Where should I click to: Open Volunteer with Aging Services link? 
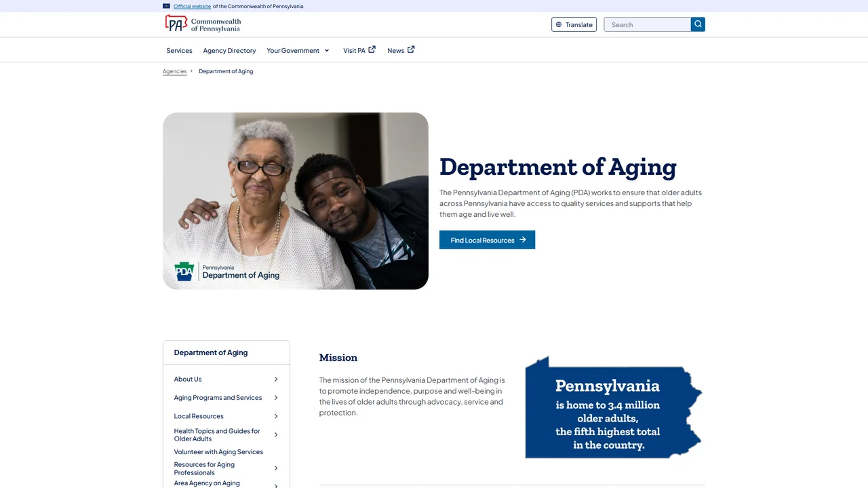[x=218, y=452]
